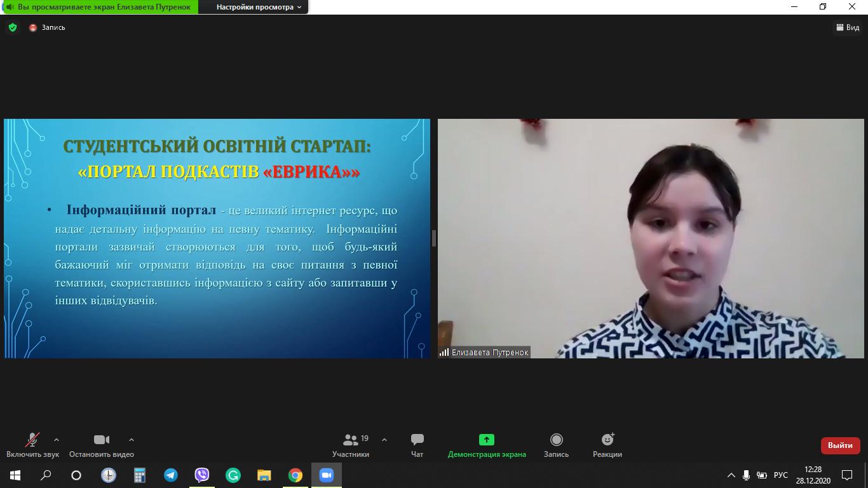The width and height of the screenshot is (868, 488).
Task: Click the red Запись recording indicator
Action: coord(47,27)
